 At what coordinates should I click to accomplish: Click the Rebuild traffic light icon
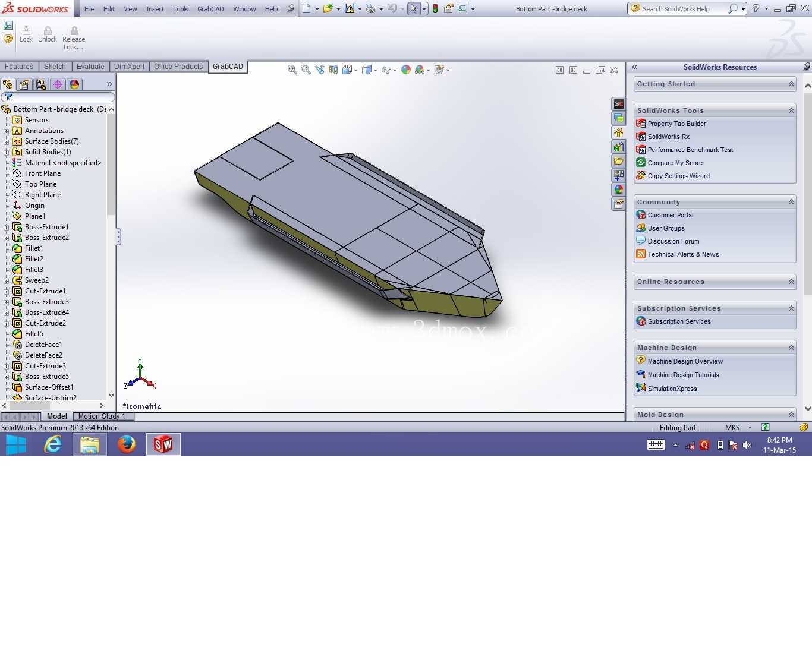tap(435, 8)
